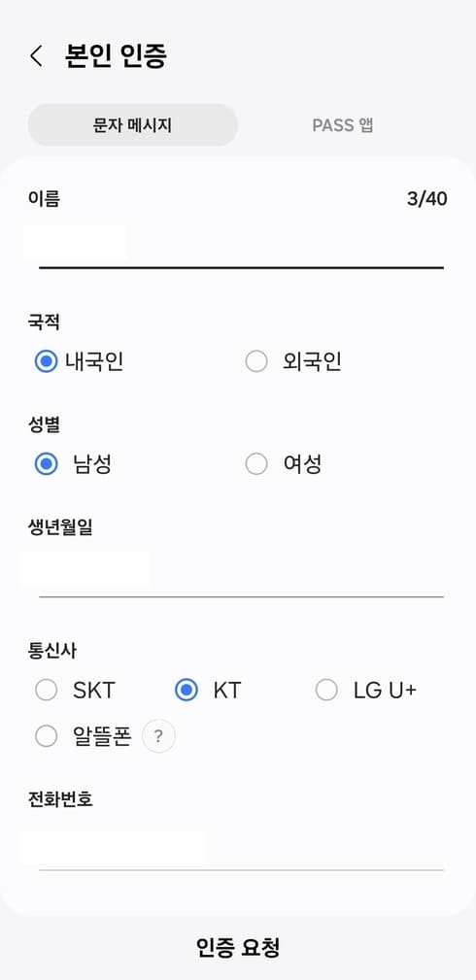Focus the 생년월일 birthdate input field

pyautogui.click(x=242, y=574)
